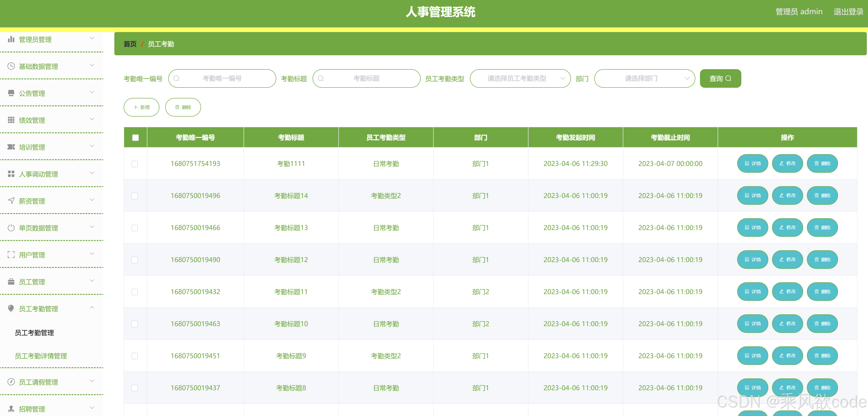
Task: Check the row checkbox for 1680751754193
Action: [135, 164]
